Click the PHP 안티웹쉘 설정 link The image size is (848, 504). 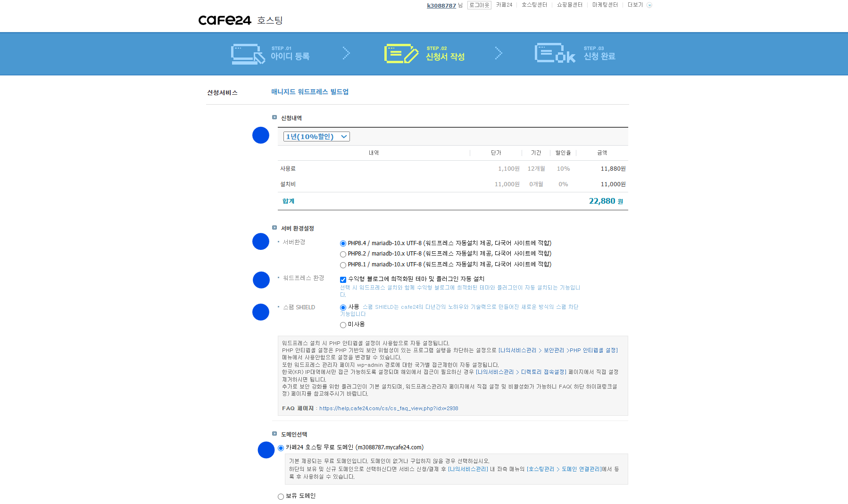tap(593, 350)
